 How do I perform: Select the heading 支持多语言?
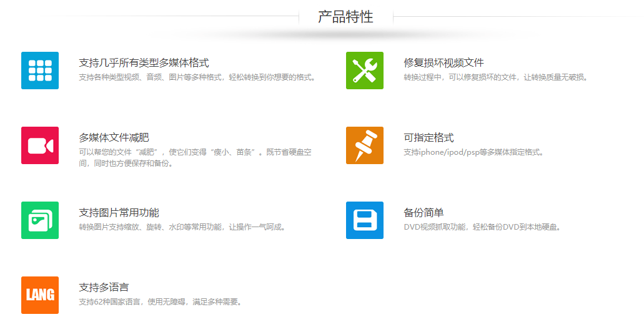[104, 287]
